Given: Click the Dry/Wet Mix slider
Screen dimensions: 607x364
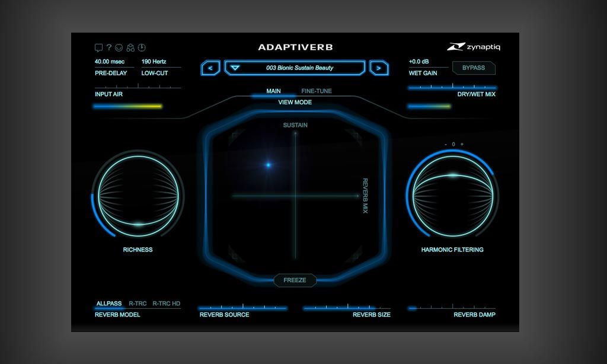Looking at the screenshot, I should tap(452, 87).
